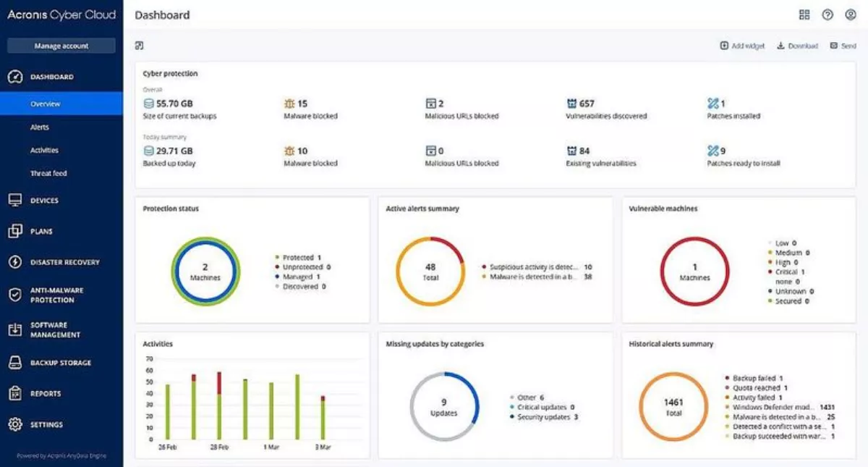Select the Alerts submenu item
The width and height of the screenshot is (868, 467).
(40, 127)
